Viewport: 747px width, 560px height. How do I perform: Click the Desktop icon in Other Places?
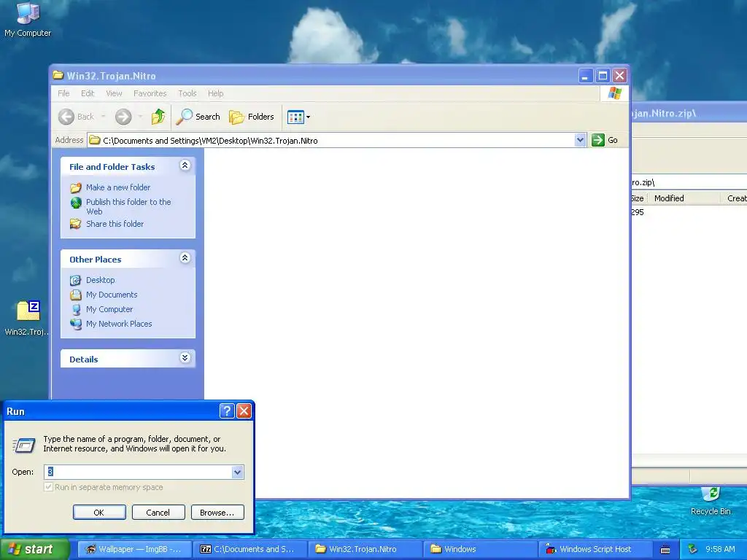point(76,280)
